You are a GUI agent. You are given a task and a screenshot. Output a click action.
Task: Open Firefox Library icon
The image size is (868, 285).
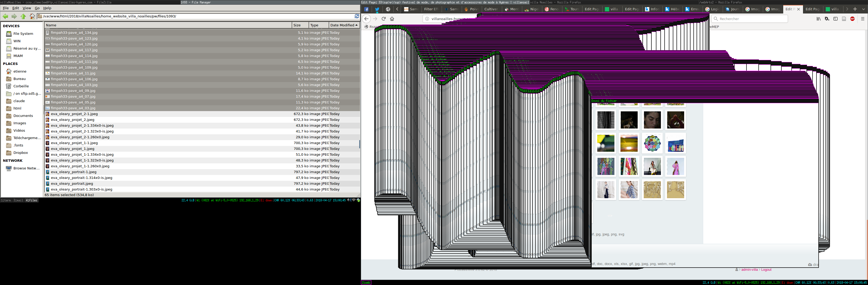[x=818, y=19]
